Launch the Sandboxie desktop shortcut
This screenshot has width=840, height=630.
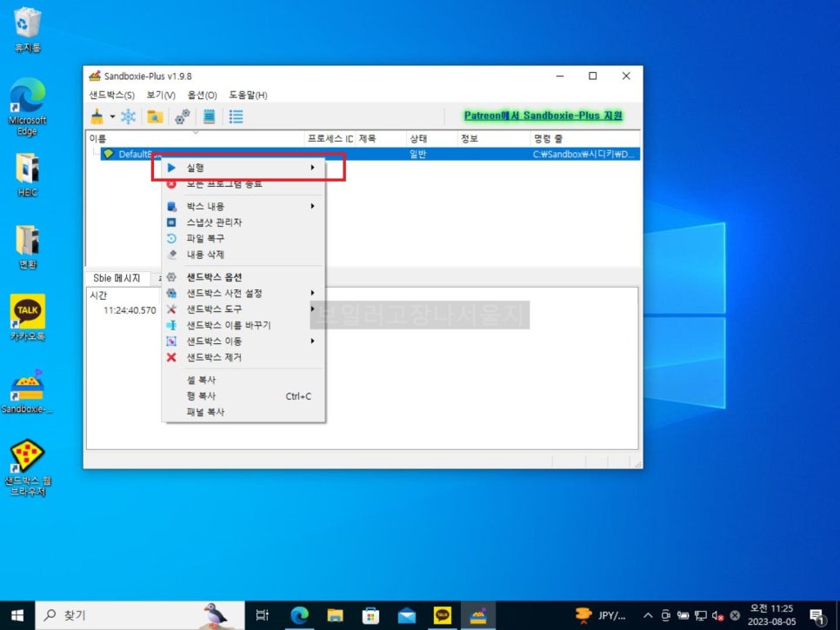pos(27,391)
